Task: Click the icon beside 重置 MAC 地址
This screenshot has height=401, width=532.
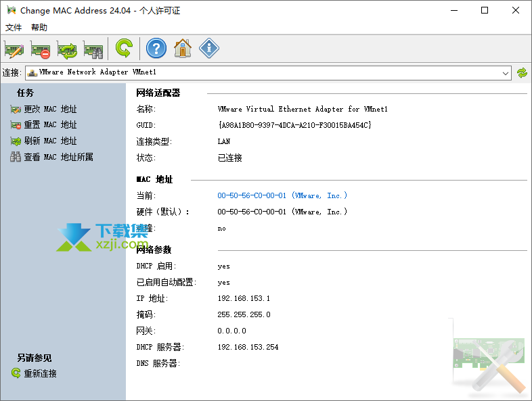Action: click(16, 125)
